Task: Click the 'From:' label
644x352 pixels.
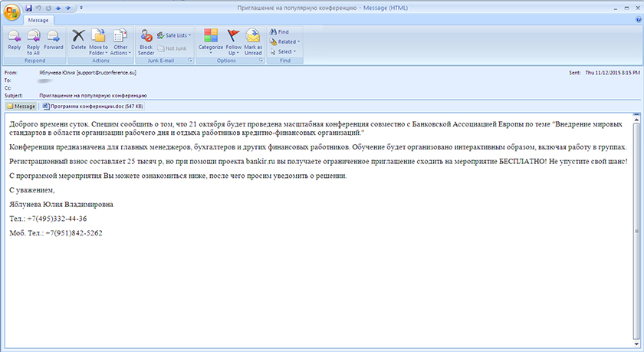Action: (11, 73)
